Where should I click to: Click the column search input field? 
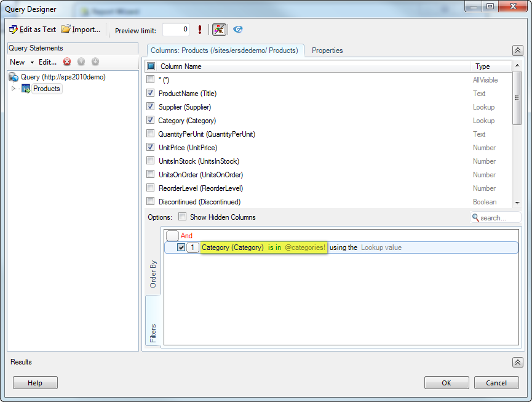(499, 217)
